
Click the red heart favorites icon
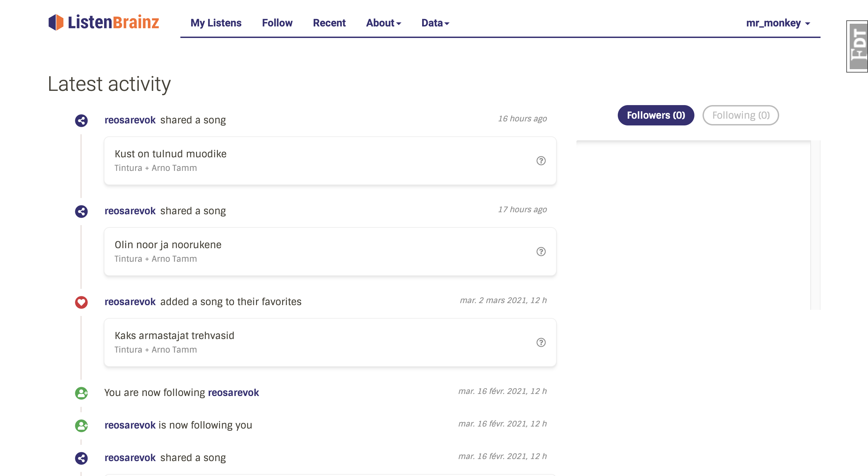pyautogui.click(x=81, y=302)
